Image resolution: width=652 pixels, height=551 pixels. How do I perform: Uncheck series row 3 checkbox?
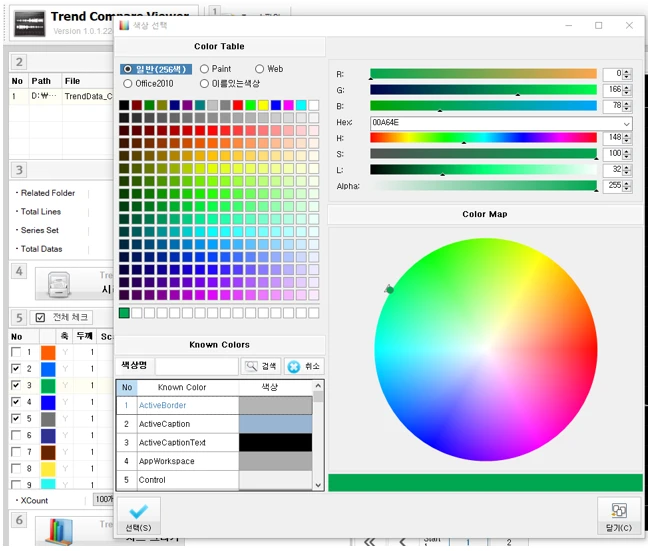pyautogui.click(x=16, y=385)
